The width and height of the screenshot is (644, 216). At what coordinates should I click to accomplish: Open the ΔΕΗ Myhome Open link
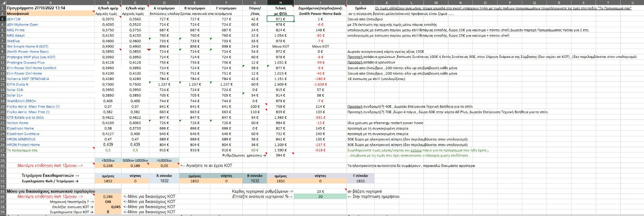tap(23, 25)
